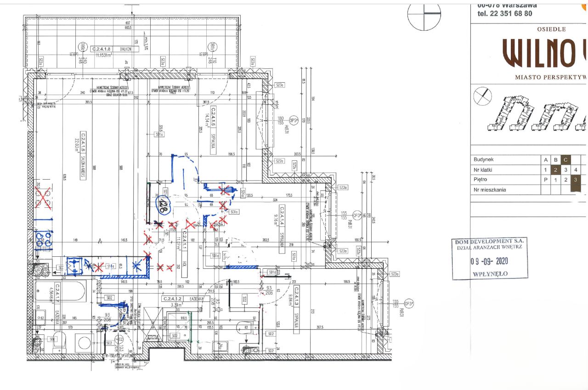
Task: Select stairwell 2 in Nr klatki row
Action: pyautogui.click(x=556, y=170)
